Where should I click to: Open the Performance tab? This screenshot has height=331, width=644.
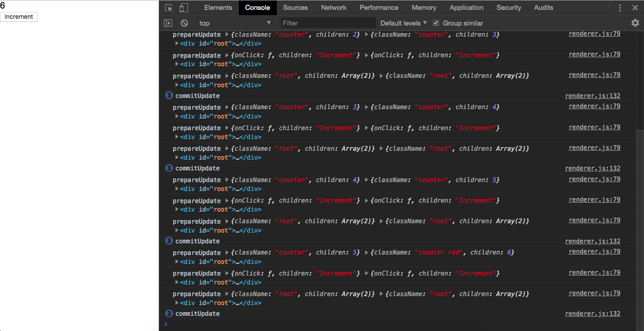(379, 8)
